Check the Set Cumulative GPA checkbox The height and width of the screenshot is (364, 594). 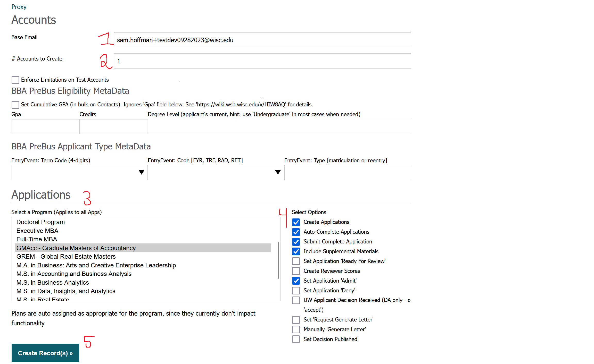tap(15, 105)
